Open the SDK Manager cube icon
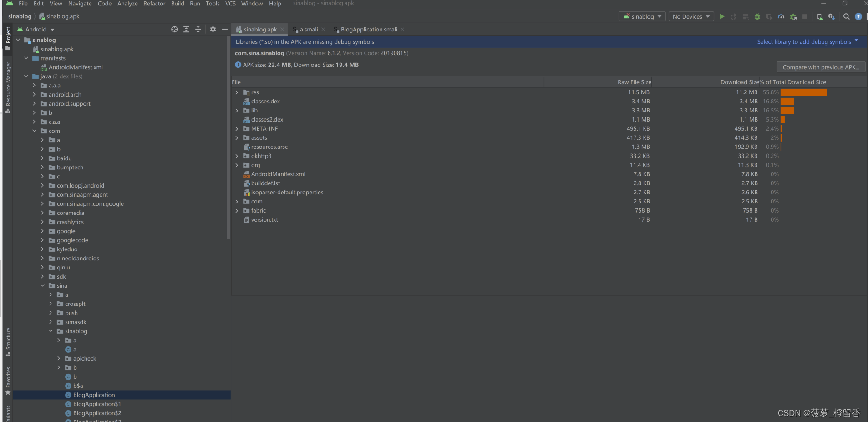This screenshot has height=422, width=868. point(832,16)
